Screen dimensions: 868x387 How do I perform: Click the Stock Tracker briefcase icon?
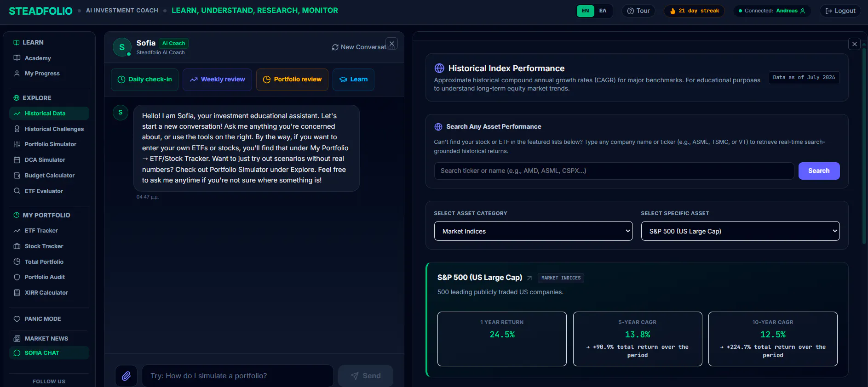pos(17,246)
